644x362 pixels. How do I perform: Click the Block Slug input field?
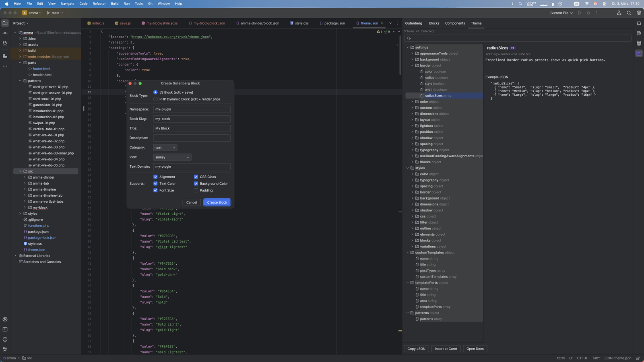[192, 119]
